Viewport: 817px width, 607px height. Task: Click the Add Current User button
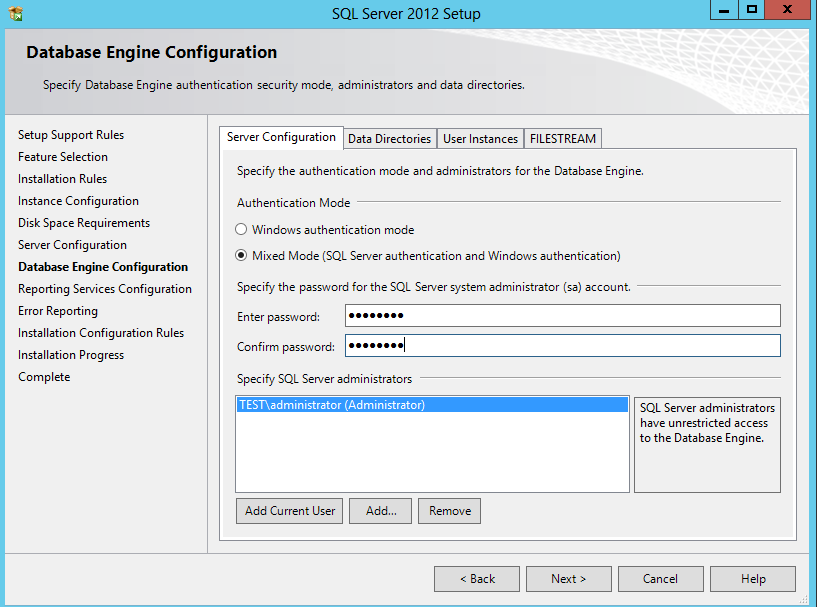point(290,511)
